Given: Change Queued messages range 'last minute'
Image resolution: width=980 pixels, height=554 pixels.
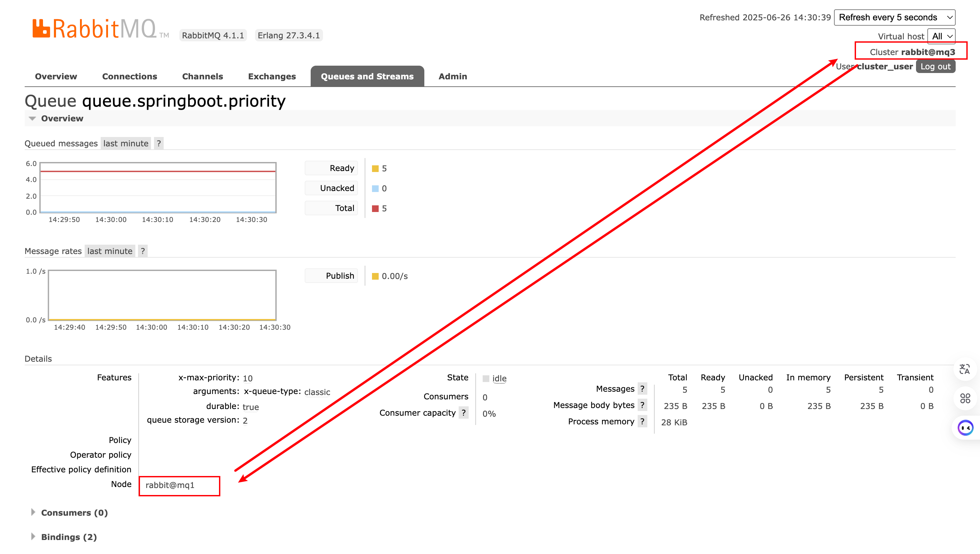Looking at the screenshot, I should (126, 143).
